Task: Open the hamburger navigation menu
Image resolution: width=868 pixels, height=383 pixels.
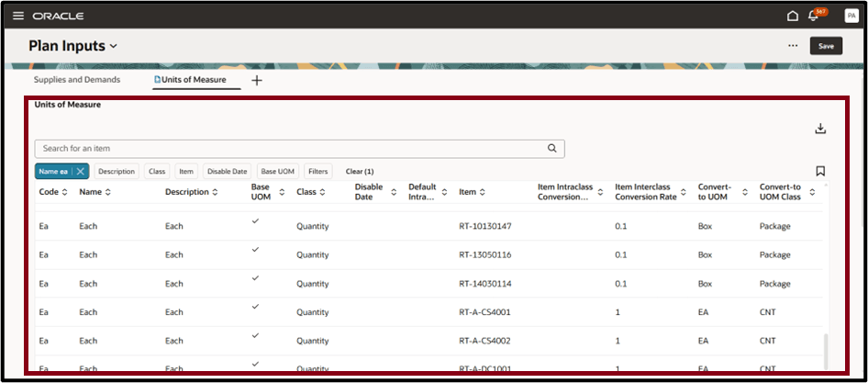Action: click(x=18, y=16)
